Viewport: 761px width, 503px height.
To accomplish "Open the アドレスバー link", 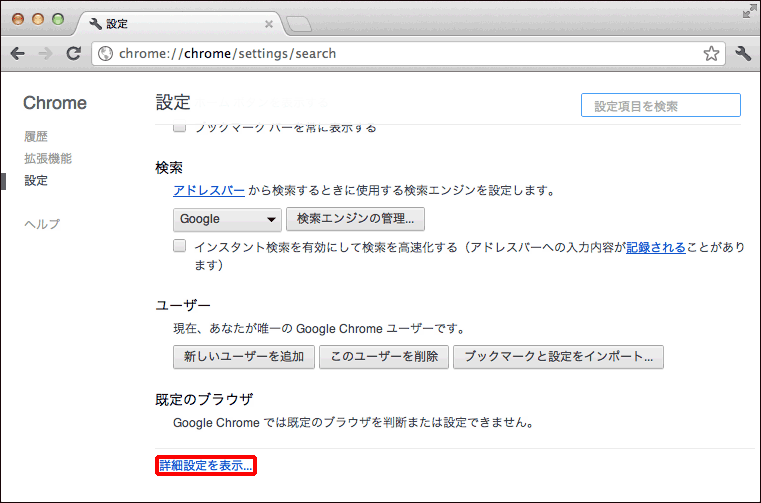I will [209, 190].
